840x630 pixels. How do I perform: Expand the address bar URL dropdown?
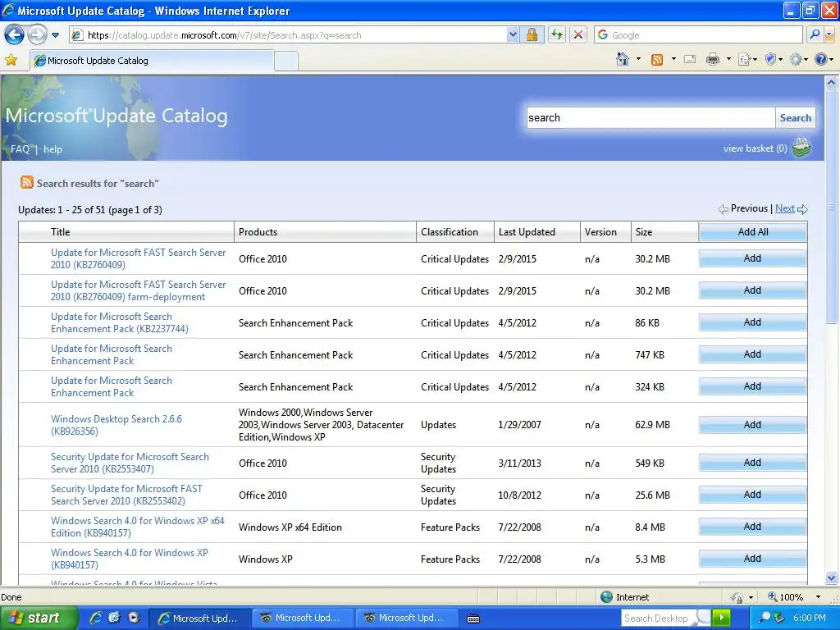[x=513, y=35]
